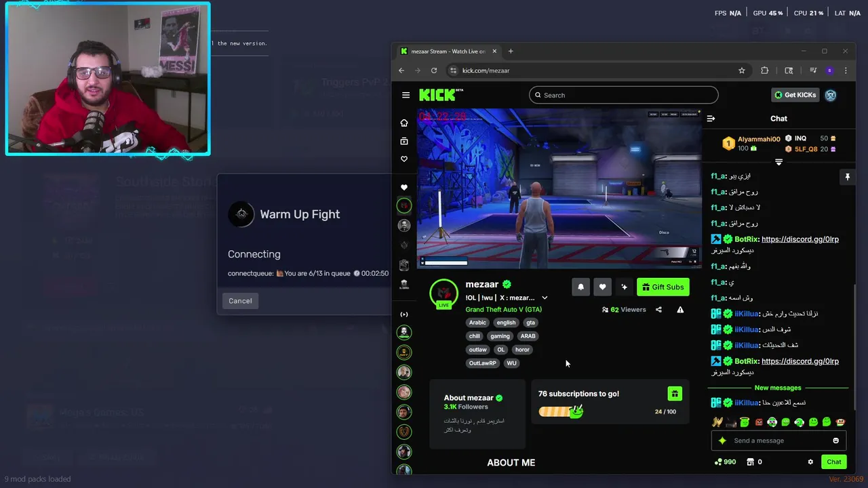The width and height of the screenshot is (868, 488).
Task: Select the mezaar Stream browser tab
Action: [448, 52]
